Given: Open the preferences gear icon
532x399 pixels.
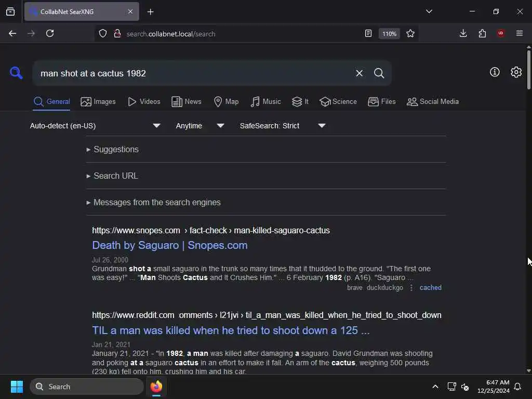Looking at the screenshot, I should pos(516,72).
